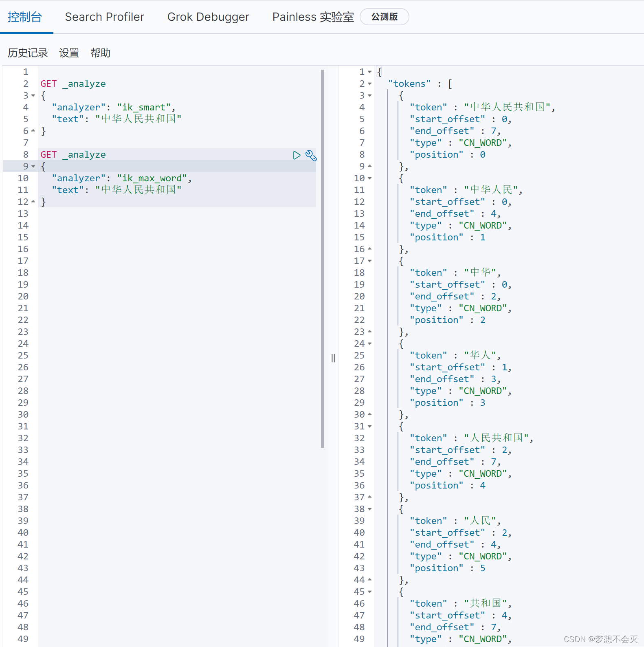Click the editor vertical scrollbar
The height and width of the screenshot is (647, 644).
(323, 259)
